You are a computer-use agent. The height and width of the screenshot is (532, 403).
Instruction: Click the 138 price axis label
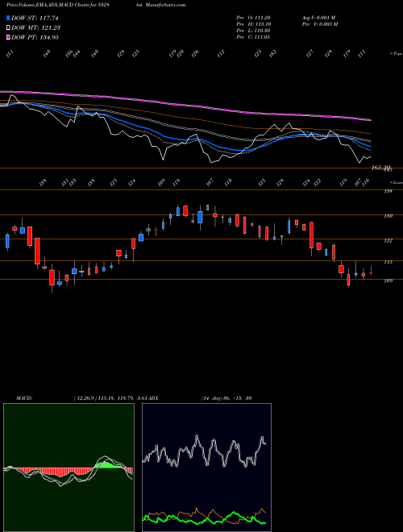tap(388, 191)
